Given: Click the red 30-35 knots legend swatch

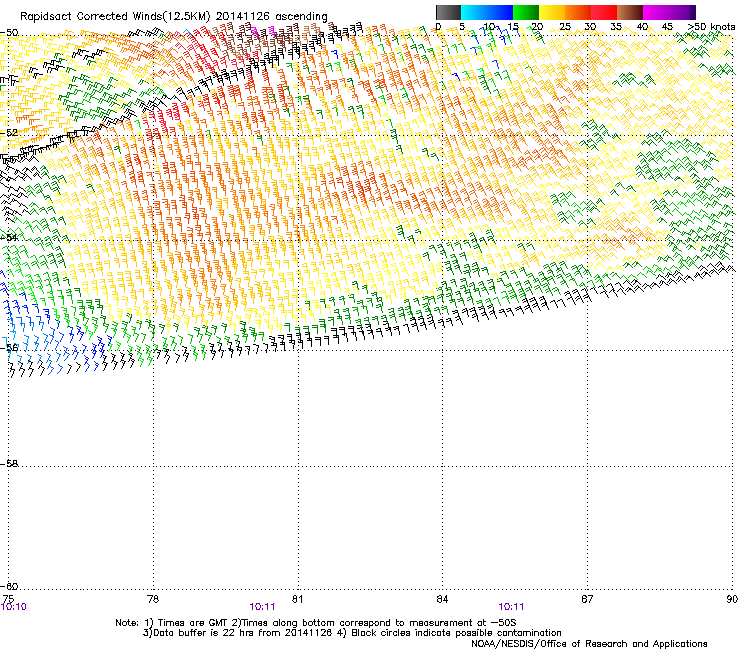Looking at the screenshot, I should click(603, 12).
